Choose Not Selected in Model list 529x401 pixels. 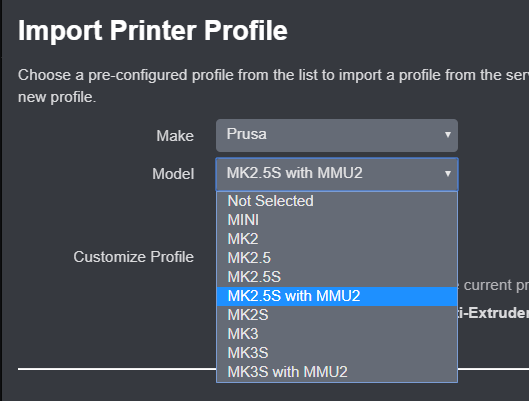pos(337,201)
